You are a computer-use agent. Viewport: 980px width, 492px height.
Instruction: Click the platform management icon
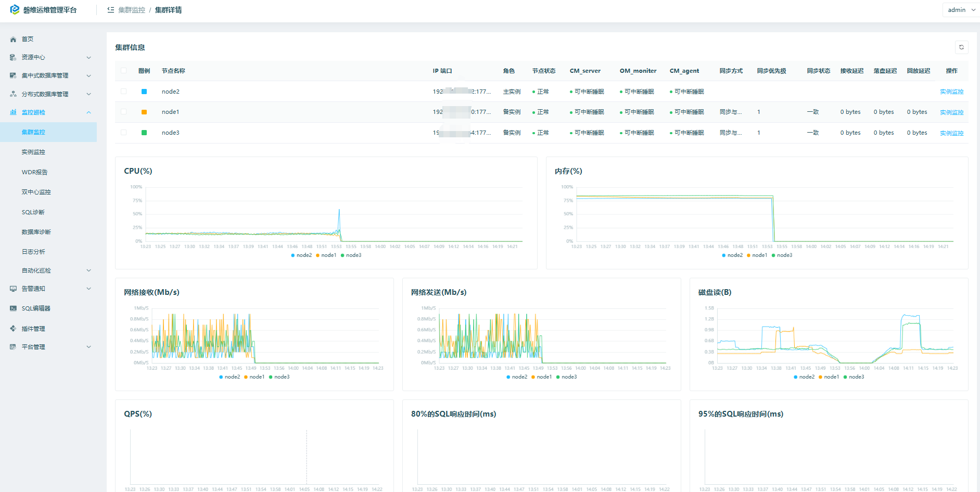(x=13, y=347)
